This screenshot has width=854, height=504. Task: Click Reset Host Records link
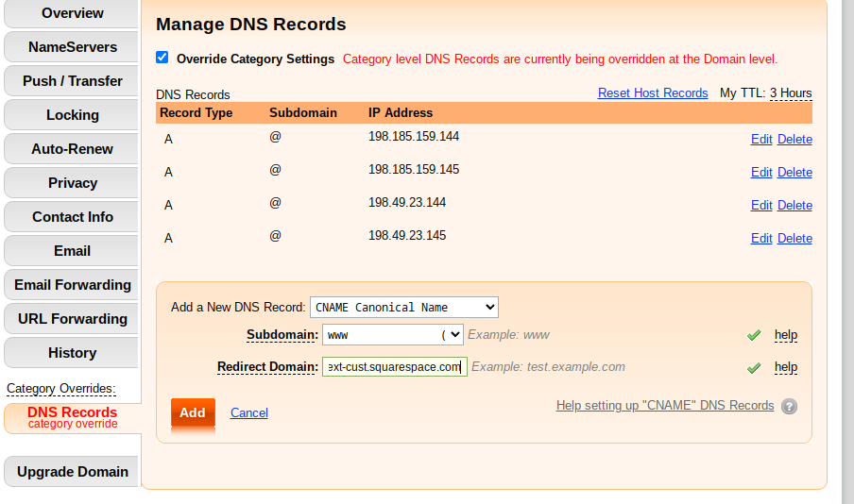point(653,92)
